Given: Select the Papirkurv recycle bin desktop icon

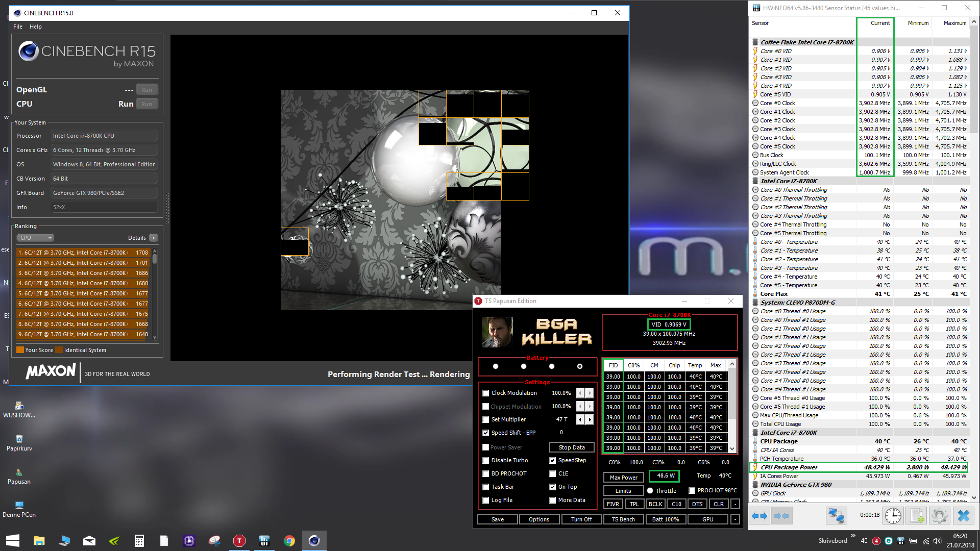Looking at the screenshot, I should coord(19,439).
